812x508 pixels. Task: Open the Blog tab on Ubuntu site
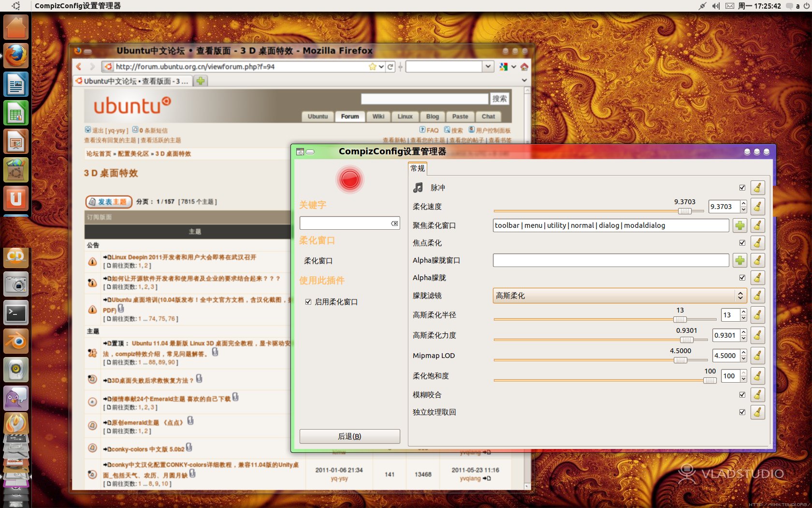pos(433,117)
